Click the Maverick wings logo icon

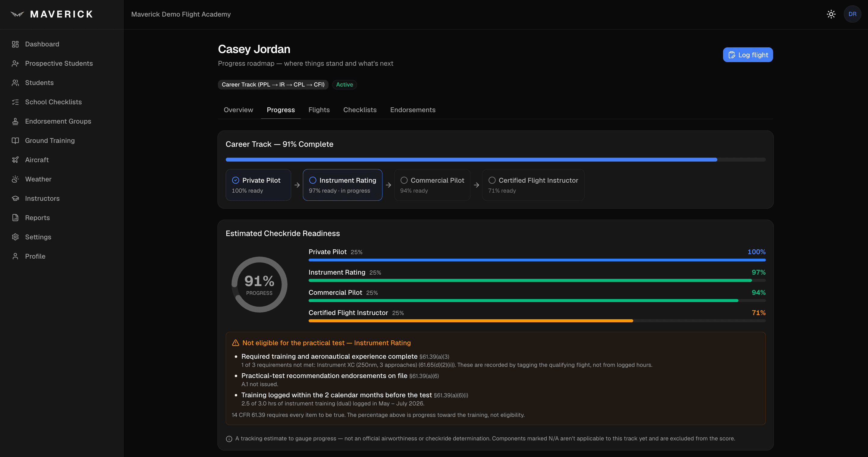pos(17,14)
